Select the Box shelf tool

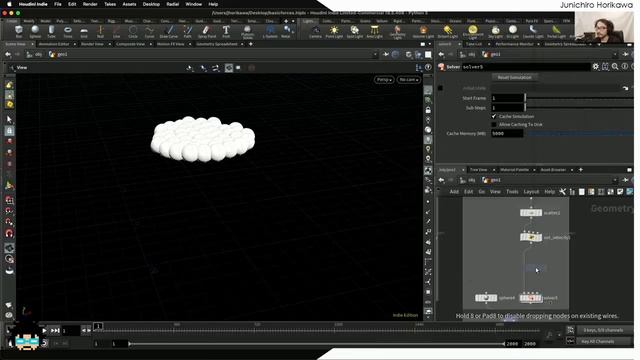19,31
